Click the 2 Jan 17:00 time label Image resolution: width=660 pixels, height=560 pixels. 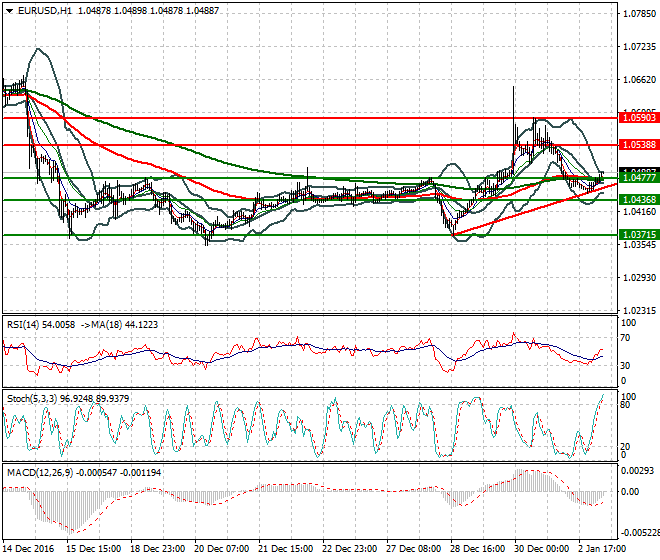pyautogui.click(x=600, y=549)
